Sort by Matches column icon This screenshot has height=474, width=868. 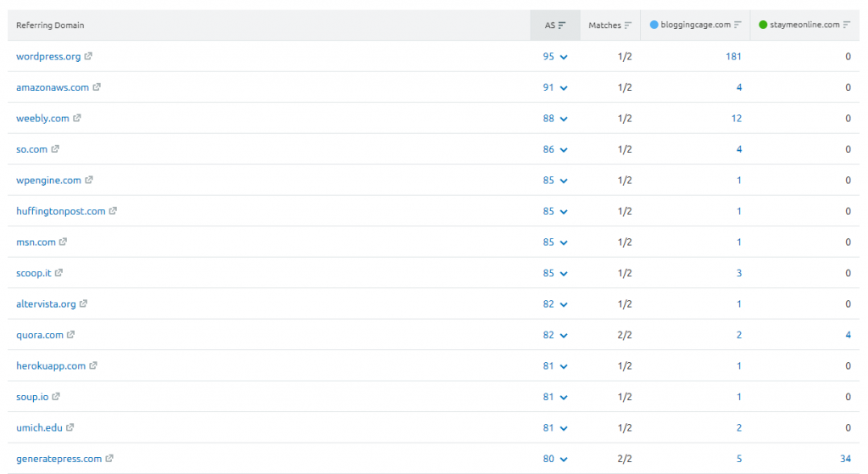click(628, 25)
